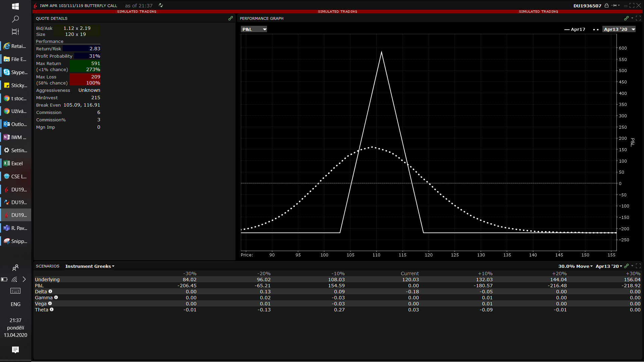The image size is (644, 362).
Task: Open the Action Center notifications icon
Action: [x=15, y=350]
